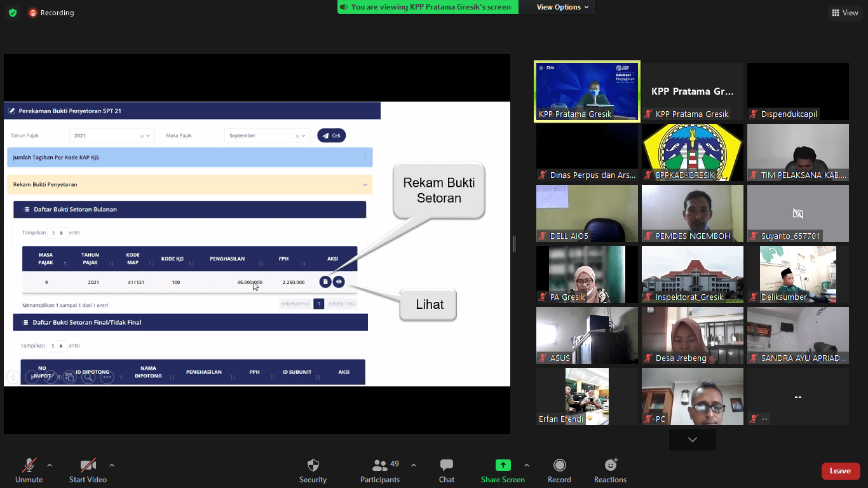
Task: Show more participants with down chevron
Action: click(692, 440)
